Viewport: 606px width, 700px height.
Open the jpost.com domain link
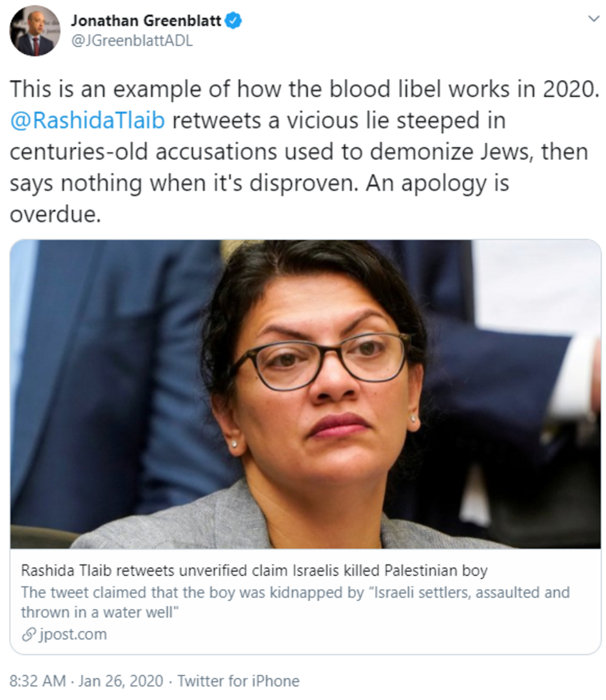tap(73, 634)
